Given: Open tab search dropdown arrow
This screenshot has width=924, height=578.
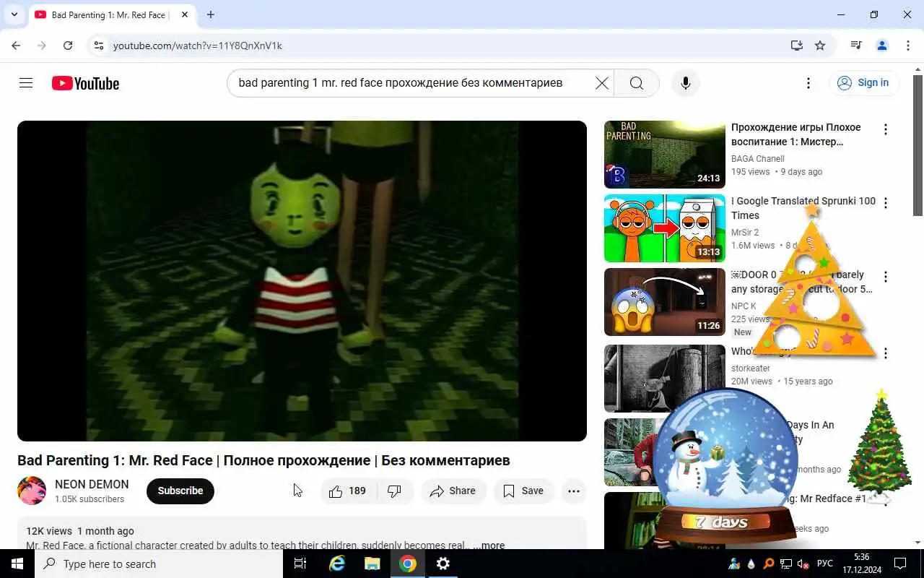Looking at the screenshot, I should pyautogui.click(x=14, y=14).
